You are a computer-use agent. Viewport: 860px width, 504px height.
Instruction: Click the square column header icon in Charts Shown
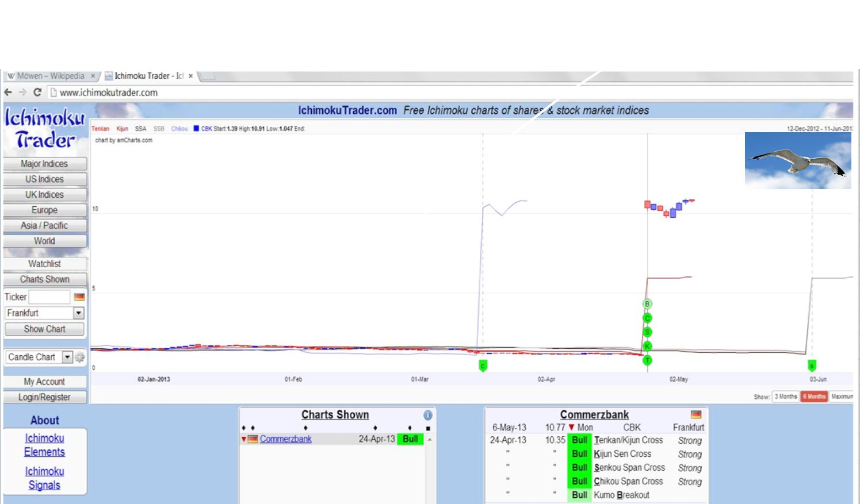(x=427, y=428)
